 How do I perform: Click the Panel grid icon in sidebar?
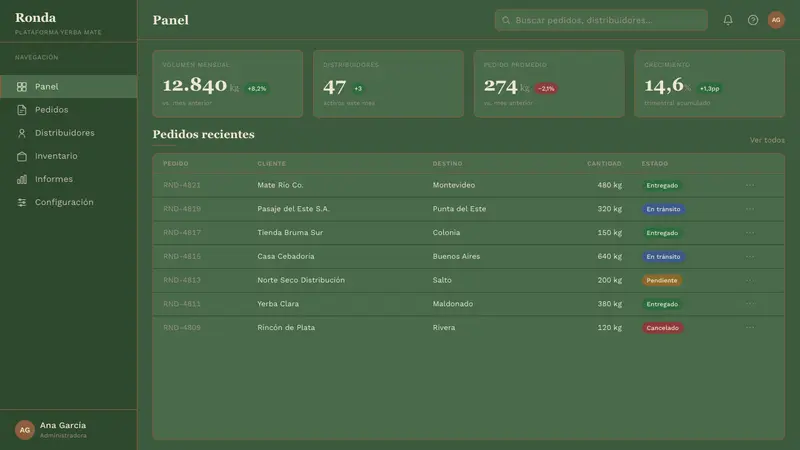pos(21,87)
